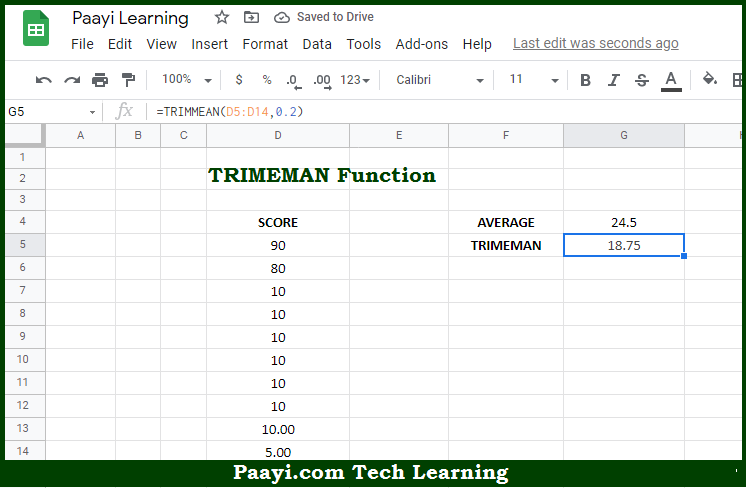Select column E header
The width and height of the screenshot is (746, 488).
click(399, 136)
